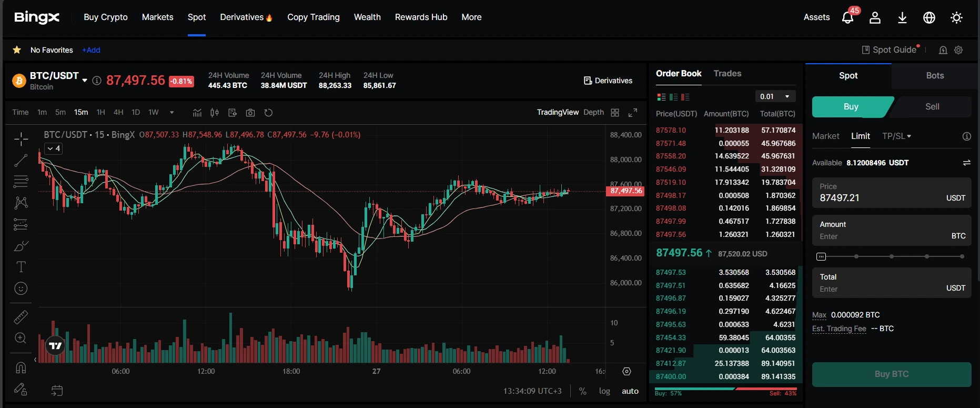Transfer funds using the swap arrows icon
Viewport: 980px width, 408px height.
tap(967, 163)
